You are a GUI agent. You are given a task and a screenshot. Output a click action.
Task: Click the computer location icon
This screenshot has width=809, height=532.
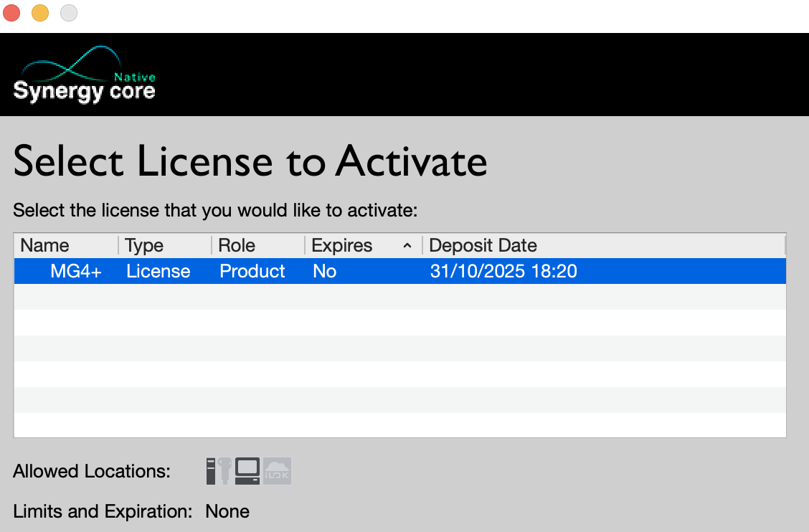click(x=247, y=471)
